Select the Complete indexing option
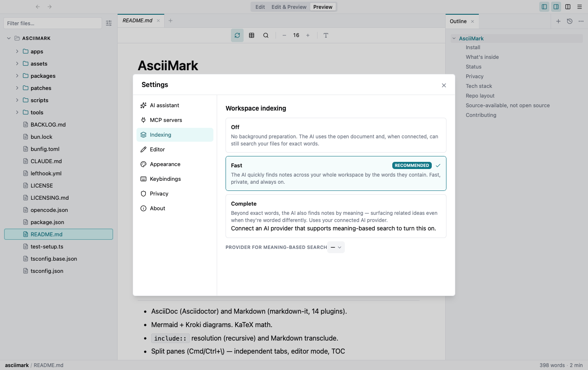The height and width of the screenshot is (370, 588). coord(336,216)
